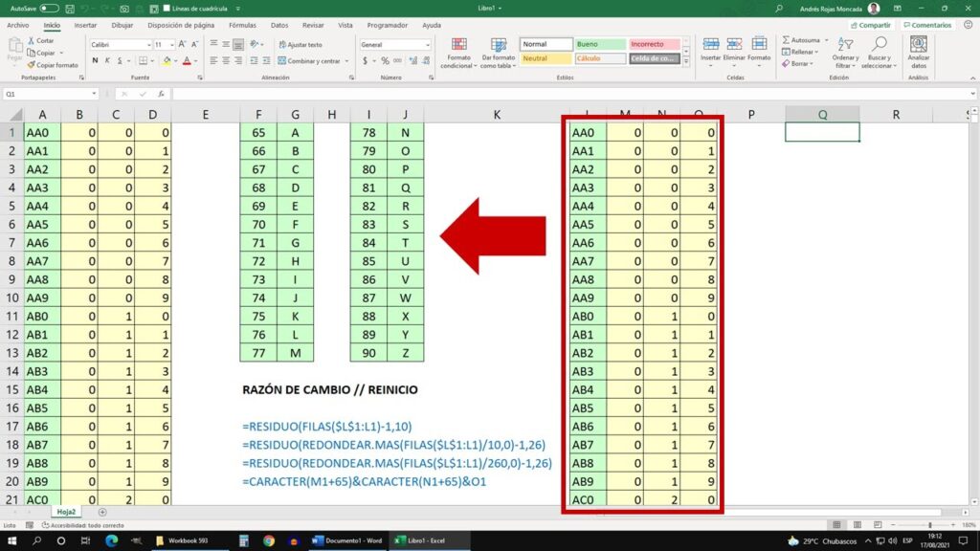This screenshot has width=980, height=551.
Task: Open the text orientation button
Action: (x=255, y=44)
